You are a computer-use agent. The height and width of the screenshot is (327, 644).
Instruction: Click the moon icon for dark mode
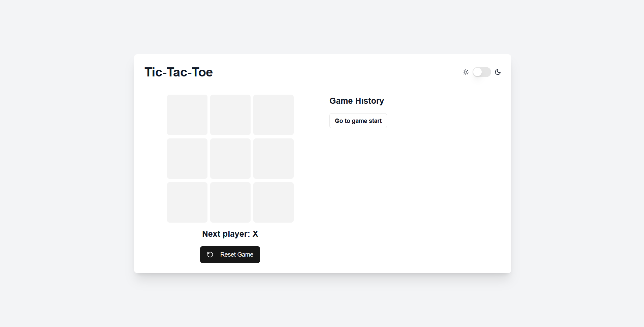pos(498,72)
